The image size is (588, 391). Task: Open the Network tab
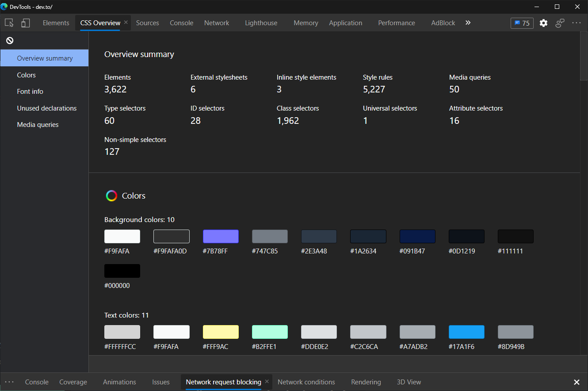pos(217,23)
